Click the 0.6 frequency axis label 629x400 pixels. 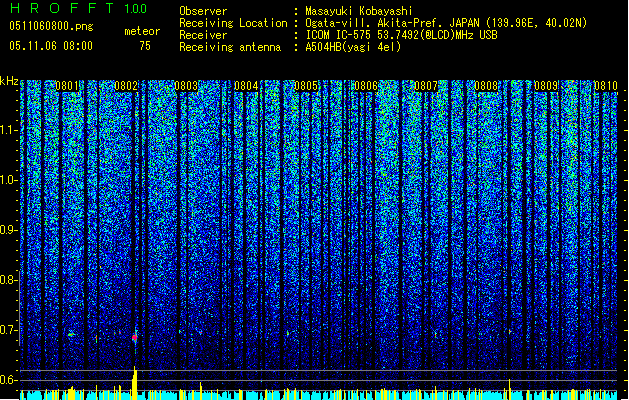(9, 380)
